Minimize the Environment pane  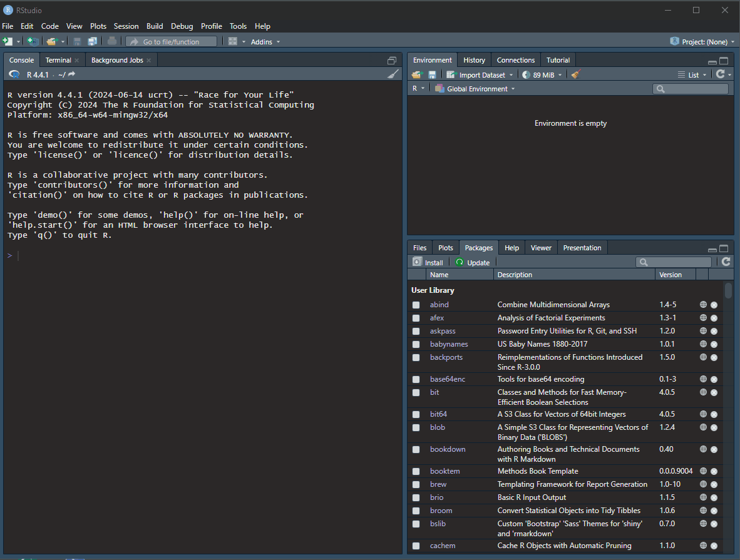coord(712,61)
